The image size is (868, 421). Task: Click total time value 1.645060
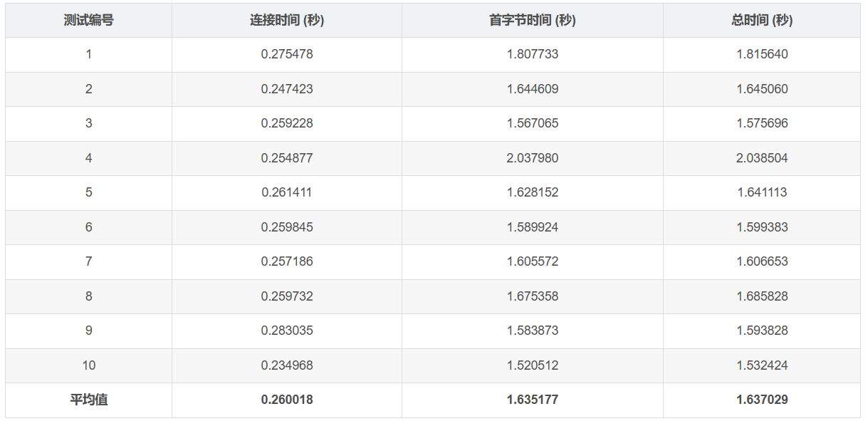point(761,89)
